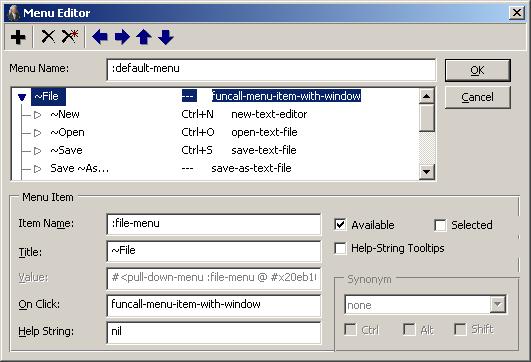Enable the Selected checkbox

pyautogui.click(x=440, y=225)
